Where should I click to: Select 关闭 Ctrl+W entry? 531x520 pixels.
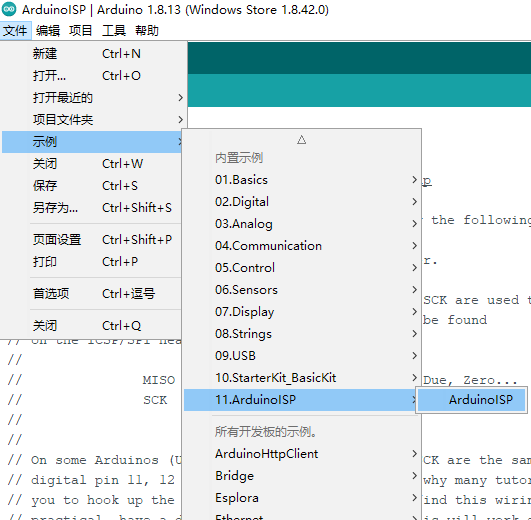(92, 164)
